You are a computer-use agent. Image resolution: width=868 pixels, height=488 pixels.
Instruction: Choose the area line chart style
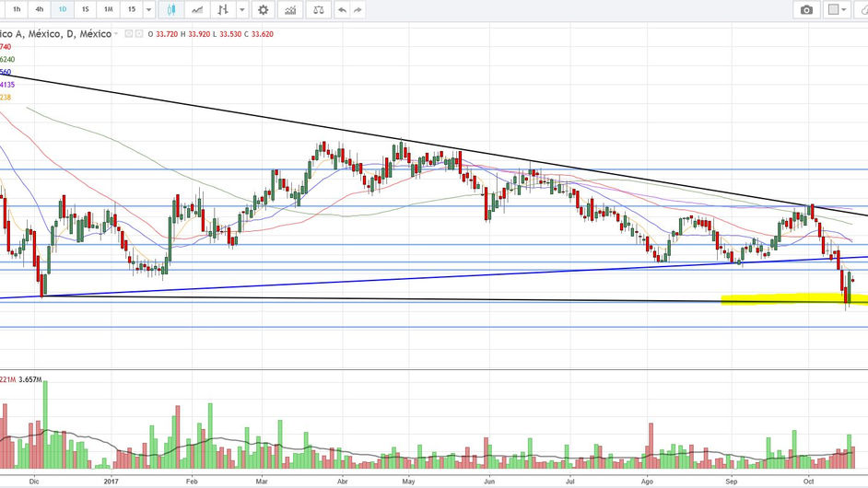point(196,10)
